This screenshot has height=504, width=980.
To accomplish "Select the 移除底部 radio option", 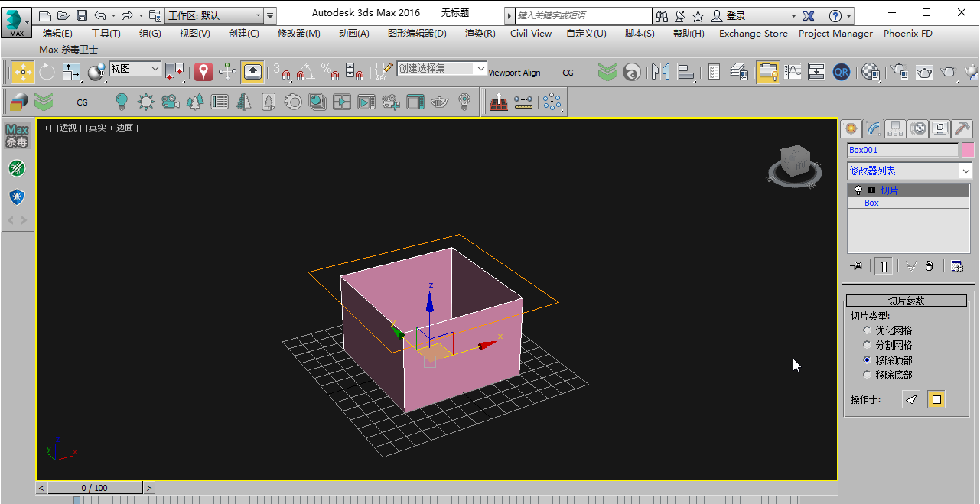I will pos(867,375).
